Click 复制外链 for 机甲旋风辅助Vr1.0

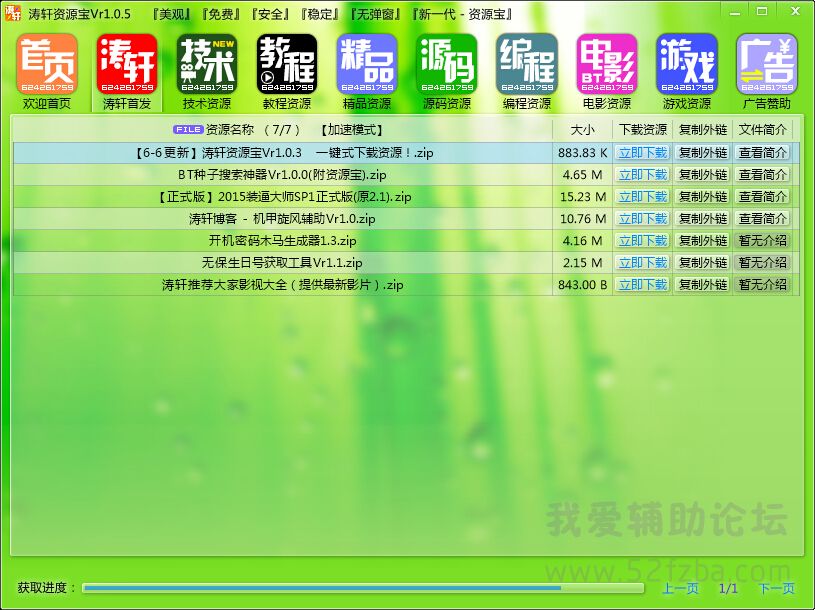coord(703,219)
